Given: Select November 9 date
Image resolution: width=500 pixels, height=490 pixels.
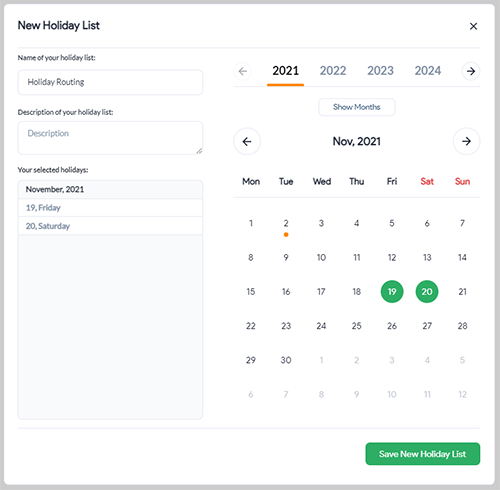Looking at the screenshot, I should point(286,257).
